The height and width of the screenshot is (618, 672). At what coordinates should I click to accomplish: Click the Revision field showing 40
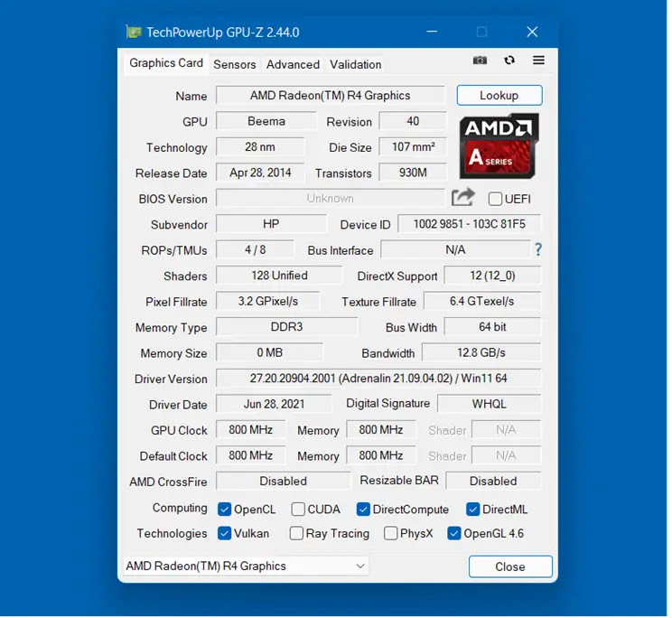pos(413,121)
